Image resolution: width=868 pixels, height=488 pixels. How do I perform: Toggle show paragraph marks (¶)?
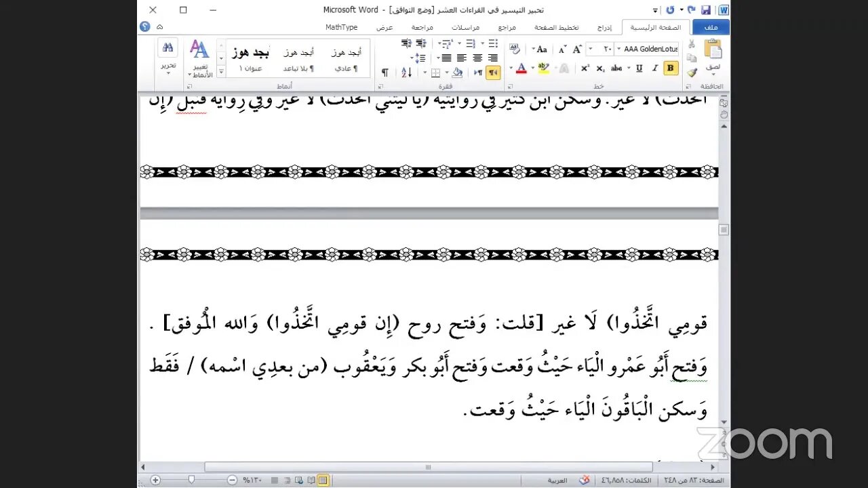(384, 73)
